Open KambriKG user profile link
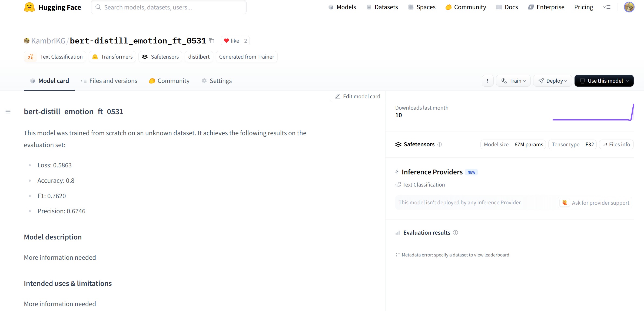 tap(48, 41)
